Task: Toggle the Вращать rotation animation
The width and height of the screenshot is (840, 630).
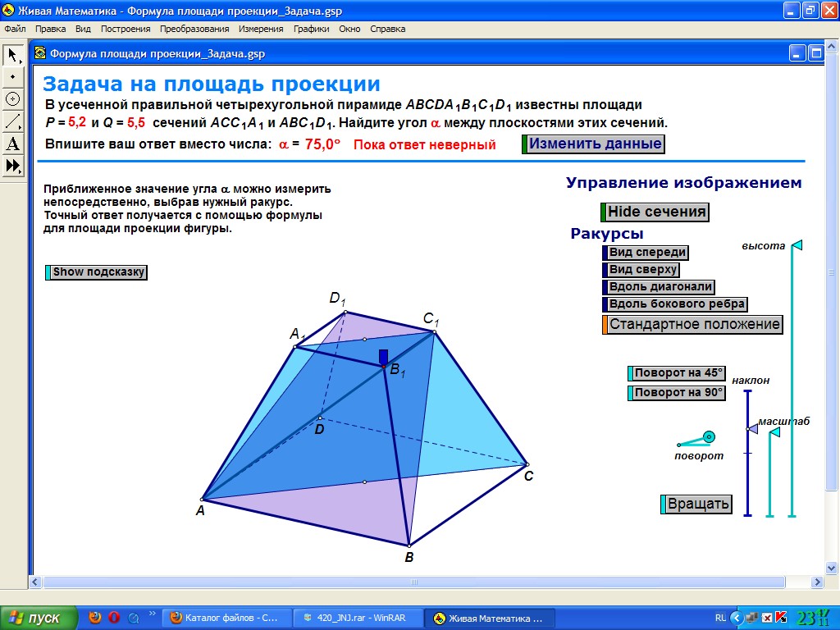Action: coord(697,504)
